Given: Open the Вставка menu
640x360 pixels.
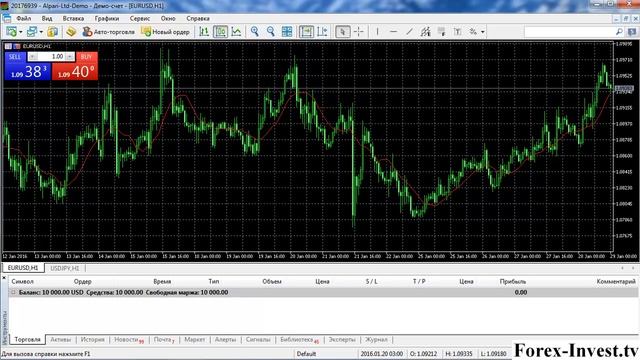Looking at the screenshot, I should (x=73, y=18).
